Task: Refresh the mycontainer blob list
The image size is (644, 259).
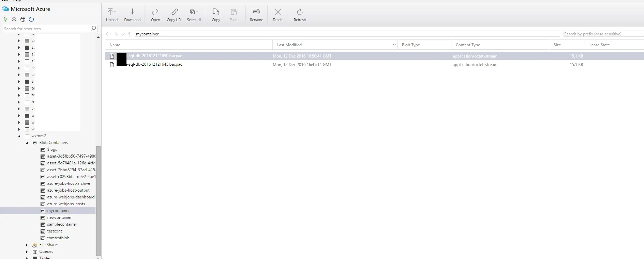Action: [x=300, y=15]
